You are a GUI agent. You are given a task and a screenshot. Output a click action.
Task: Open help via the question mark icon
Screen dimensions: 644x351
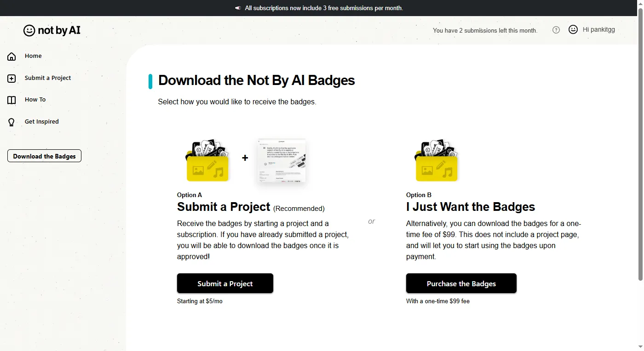tap(556, 30)
